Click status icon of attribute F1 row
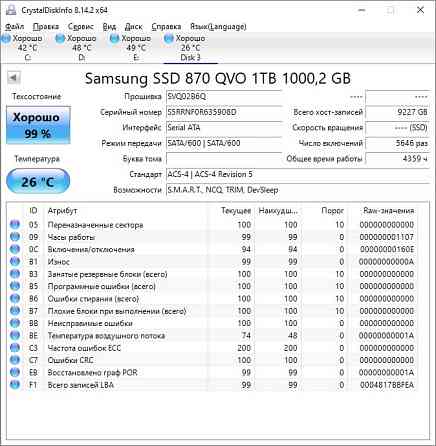This screenshot has height=446, width=436. click(15, 385)
